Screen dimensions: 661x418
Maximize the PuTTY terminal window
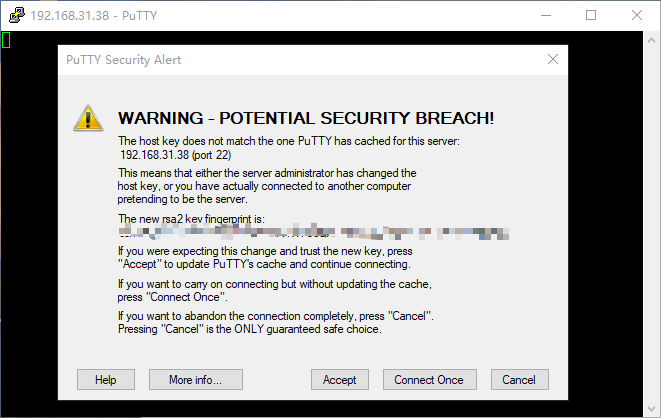point(591,15)
